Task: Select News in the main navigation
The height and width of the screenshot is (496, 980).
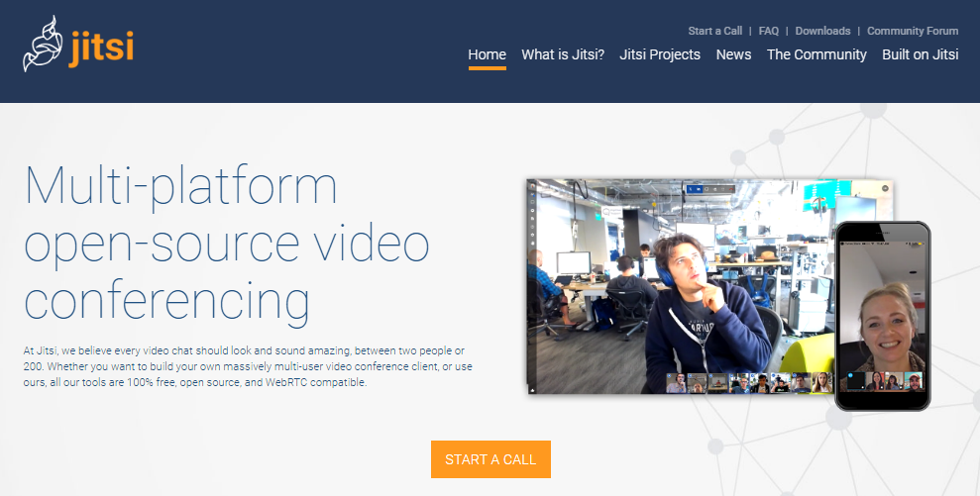Action: tap(733, 54)
